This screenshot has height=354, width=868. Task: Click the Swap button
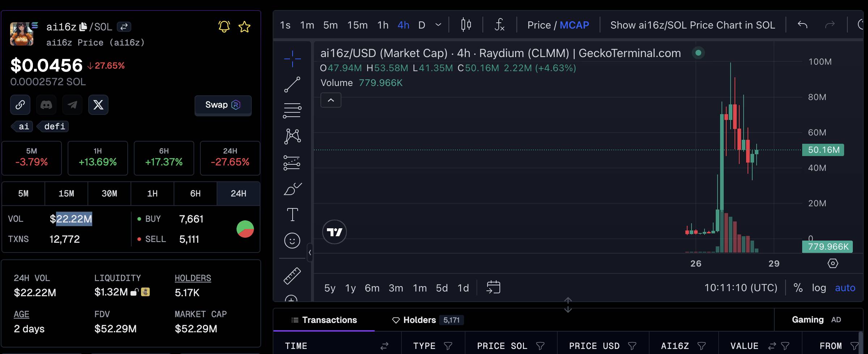[223, 105]
